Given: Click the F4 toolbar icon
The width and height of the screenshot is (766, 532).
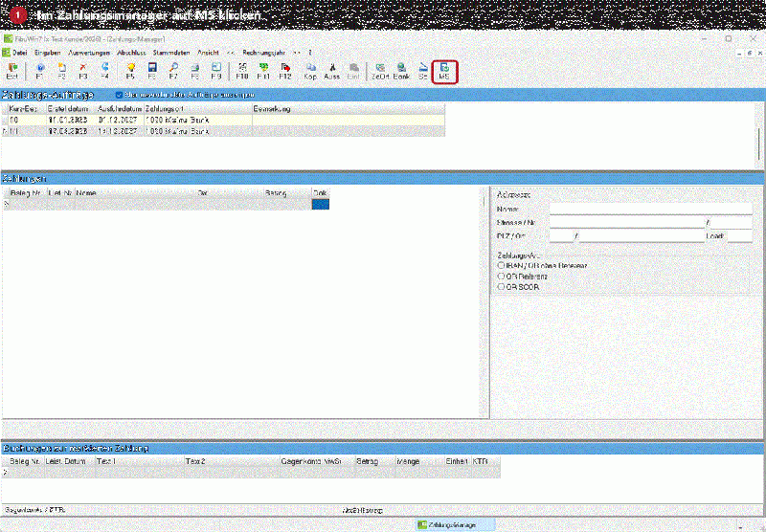Looking at the screenshot, I should click(104, 71).
